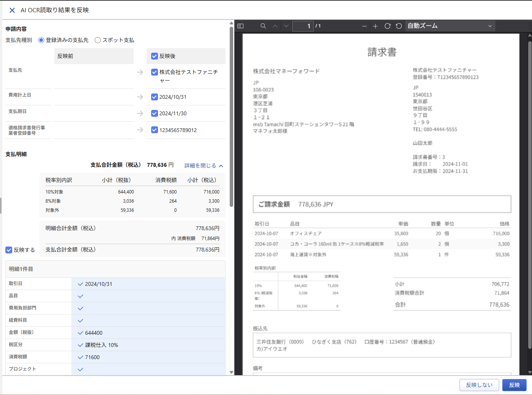
Task: Open the 自動ズーム zoom dropdown
Action: pyautogui.click(x=450, y=26)
